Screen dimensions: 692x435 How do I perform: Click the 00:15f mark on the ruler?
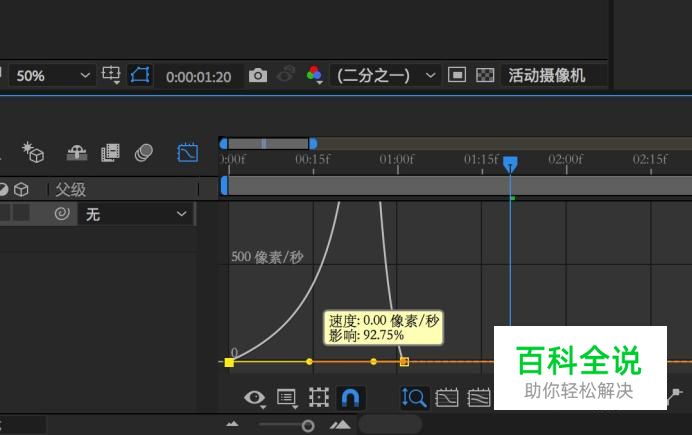[x=313, y=159]
